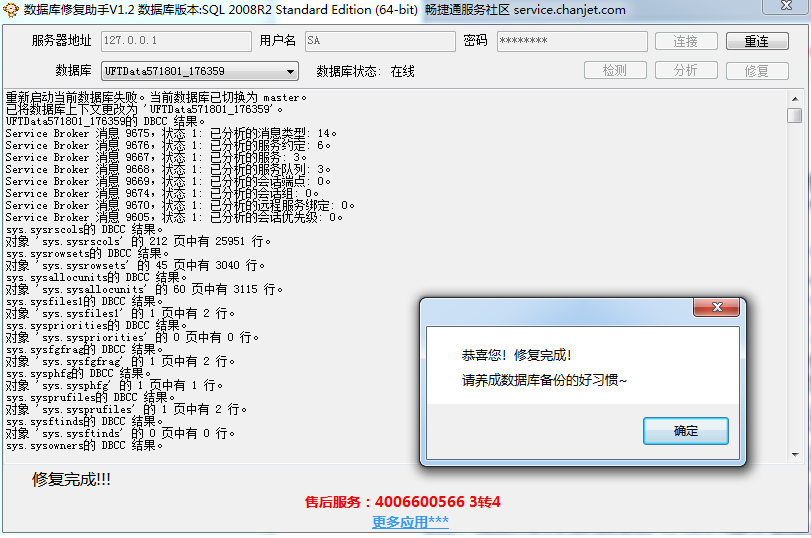The width and height of the screenshot is (811, 538).
Task: Click the 分析 analyze button
Action: coord(686,70)
